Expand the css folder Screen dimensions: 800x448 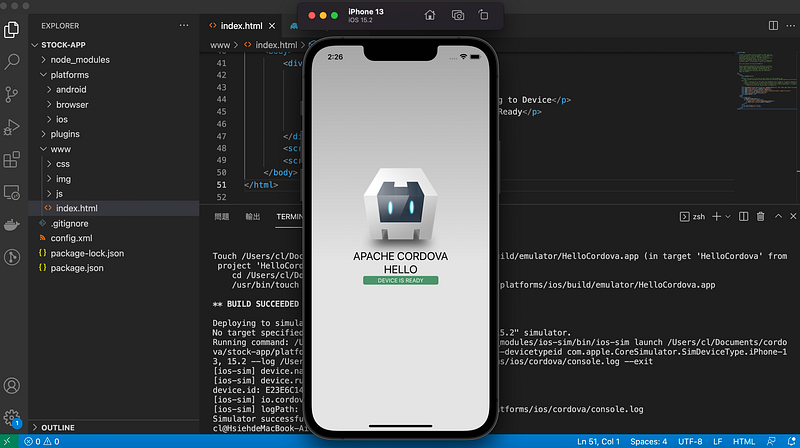(x=114, y=164)
